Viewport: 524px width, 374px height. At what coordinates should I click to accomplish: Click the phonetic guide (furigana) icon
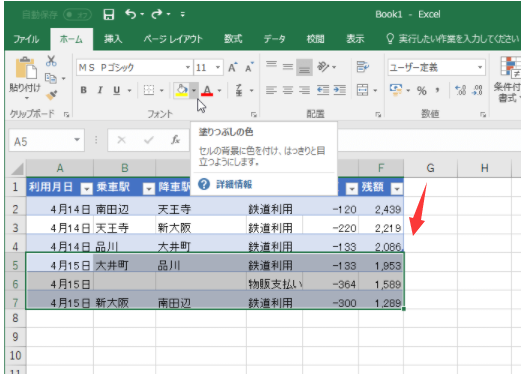point(239,90)
